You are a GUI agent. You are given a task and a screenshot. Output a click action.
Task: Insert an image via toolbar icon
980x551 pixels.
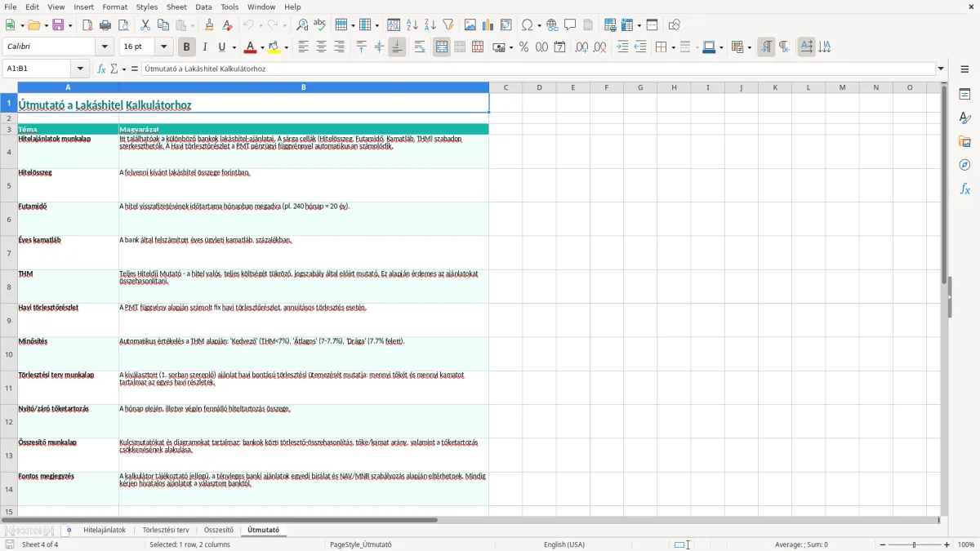[x=470, y=25]
